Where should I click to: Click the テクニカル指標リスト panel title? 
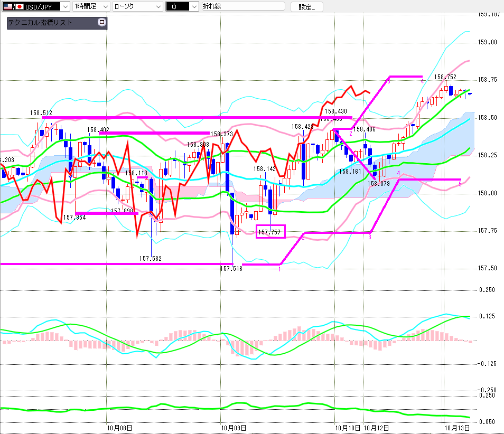click(x=40, y=23)
